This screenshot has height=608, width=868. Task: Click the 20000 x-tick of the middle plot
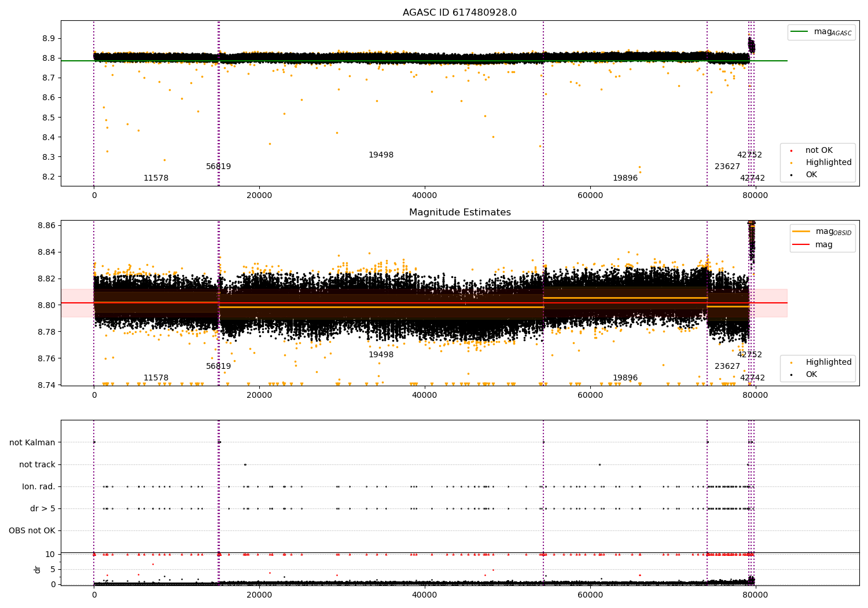click(259, 395)
